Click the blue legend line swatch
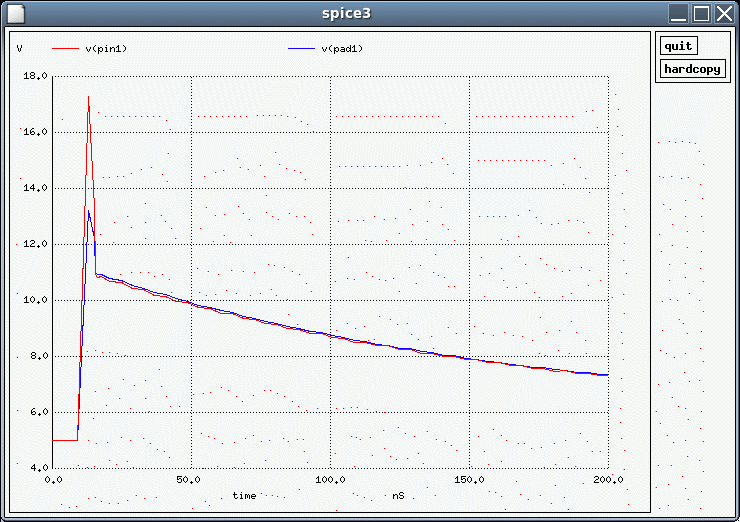 pos(300,48)
